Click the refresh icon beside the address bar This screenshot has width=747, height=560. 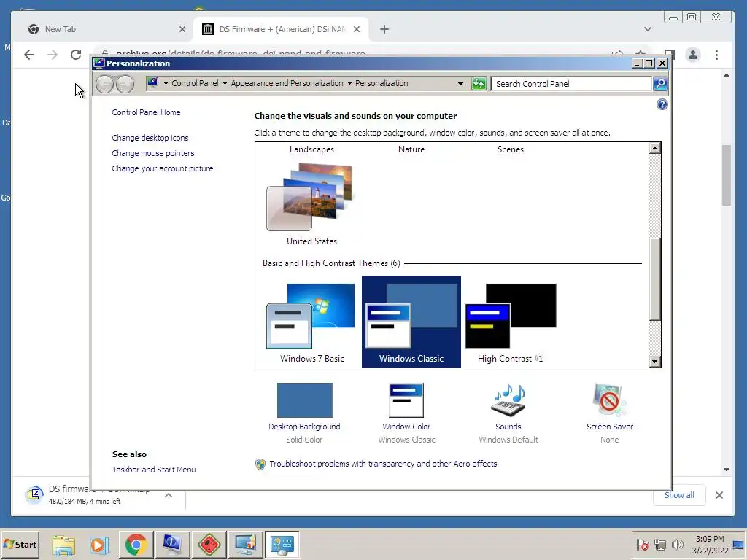479,84
